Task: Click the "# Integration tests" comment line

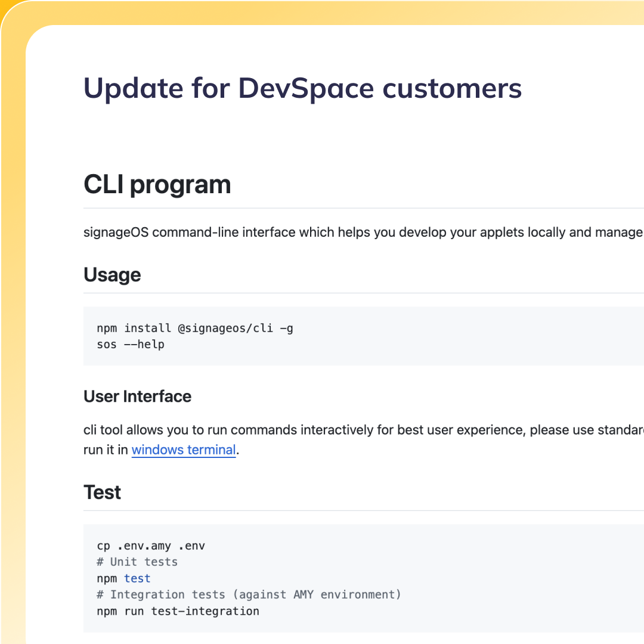Action: pos(249,595)
